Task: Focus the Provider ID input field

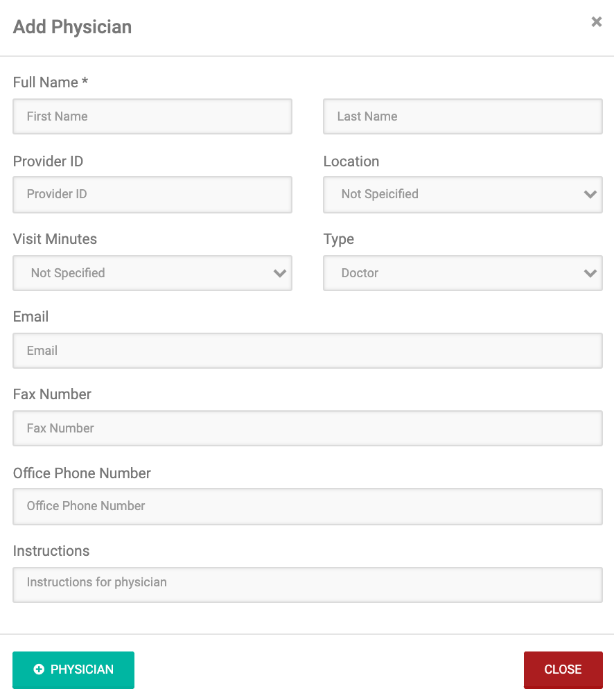Action: [x=152, y=194]
